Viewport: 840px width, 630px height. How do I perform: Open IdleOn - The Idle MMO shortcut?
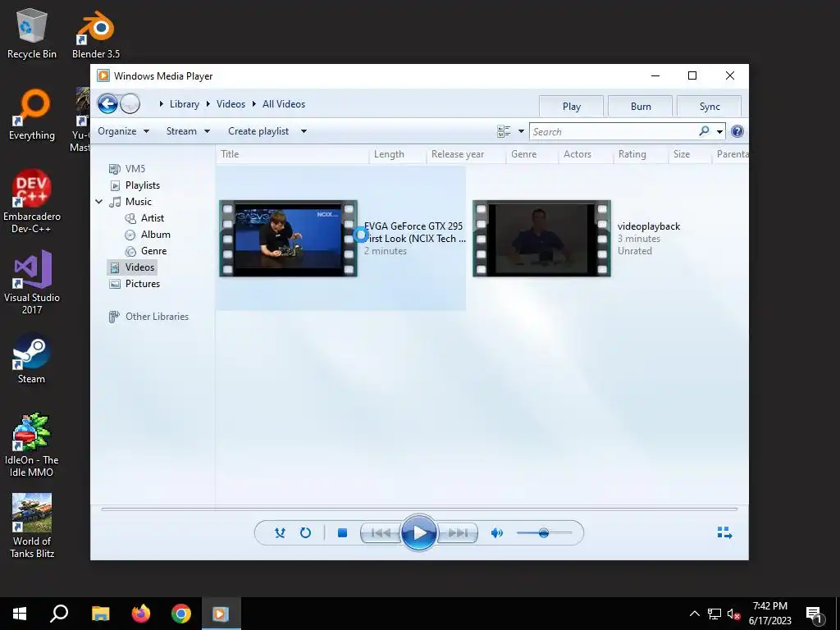32,445
